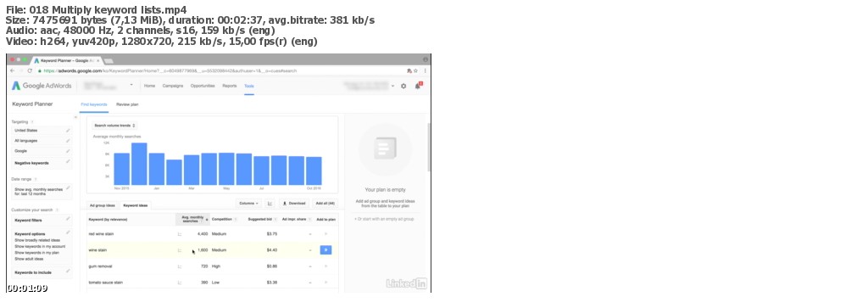
Task: Click the Google AdWords logo
Action: [42, 86]
